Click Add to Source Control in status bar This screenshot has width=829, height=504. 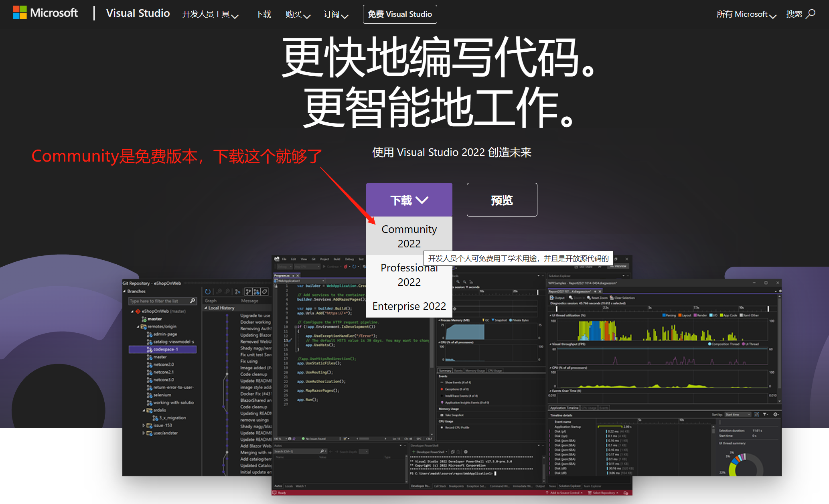pyautogui.click(x=564, y=493)
